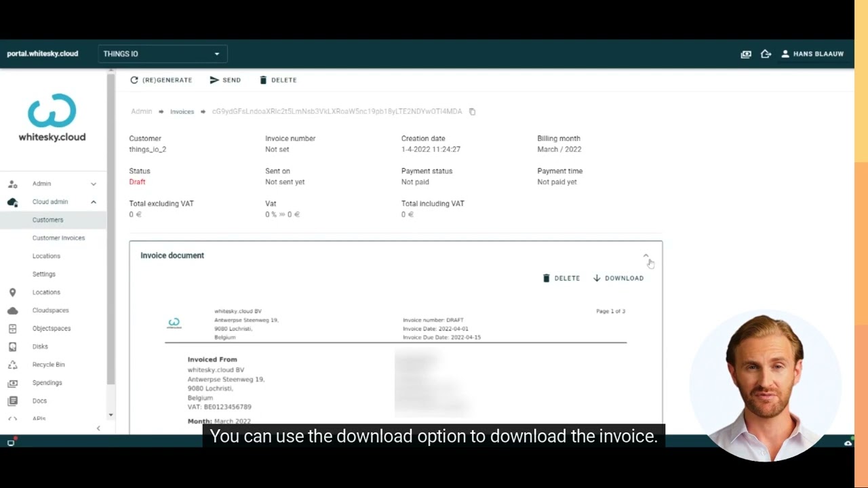Screen dimensions: 868x488
Task: Click Delete in the top action bar
Action: pos(278,80)
